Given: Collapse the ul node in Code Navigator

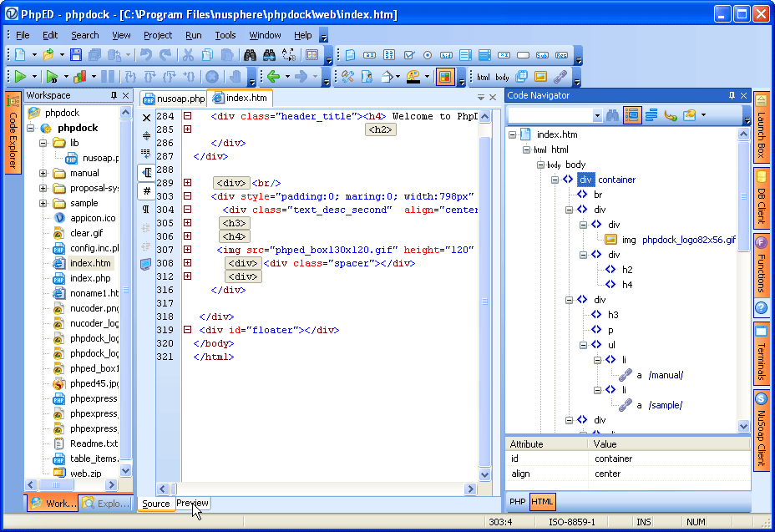Looking at the screenshot, I should coord(583,345).
